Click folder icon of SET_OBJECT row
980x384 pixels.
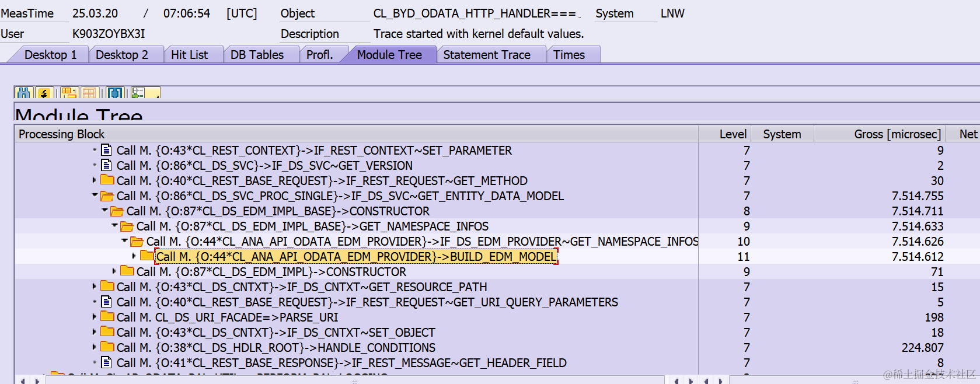point(107,331)
